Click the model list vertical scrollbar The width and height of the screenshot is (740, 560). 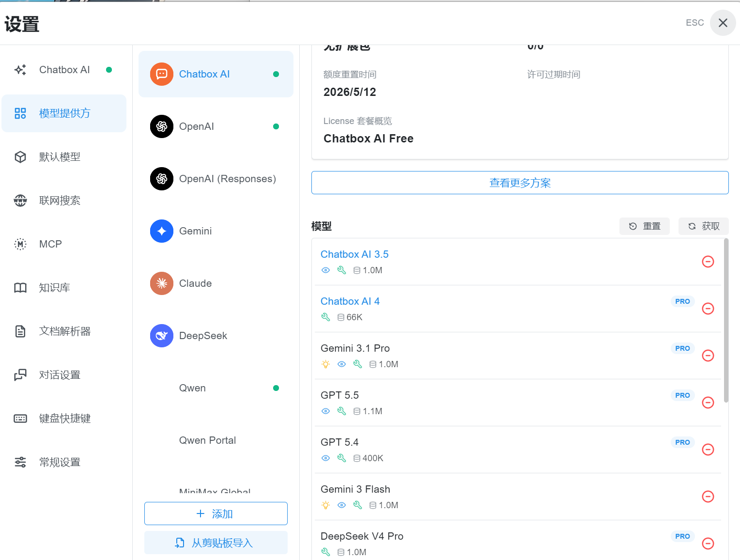coord(726,320)
